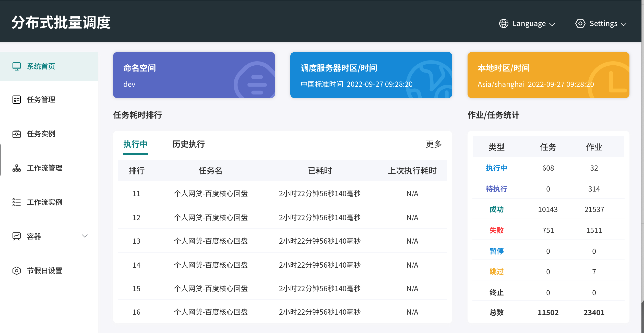This screenshot has height=333, width=644.
Task: Click N/A cell in rank 16 row
Action: [x=412, y=312]
